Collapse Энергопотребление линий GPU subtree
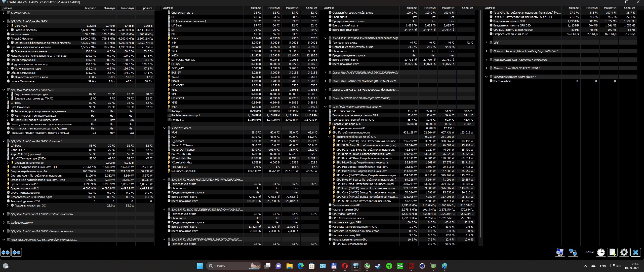The width and height of the screenshot is (644, 272). (329, 137)
